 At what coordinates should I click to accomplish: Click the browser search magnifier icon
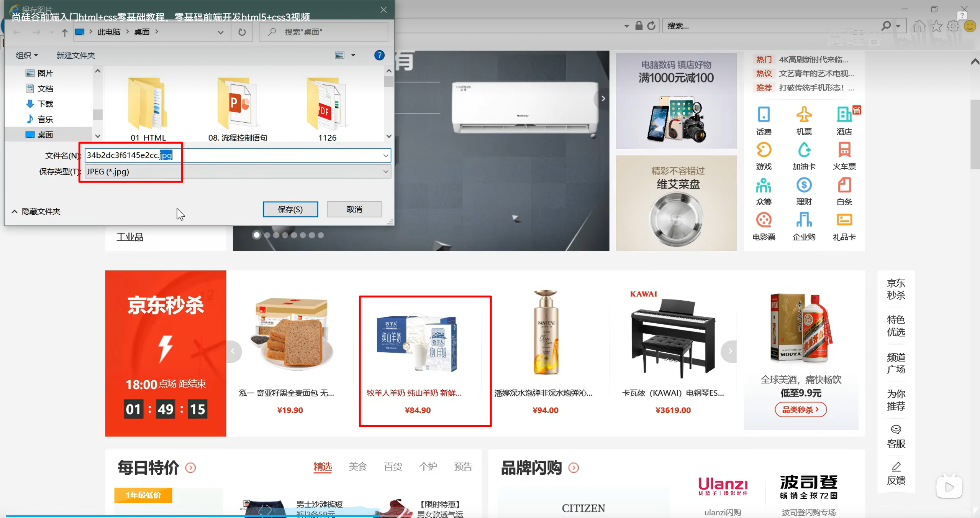click(x=886, y=26)
